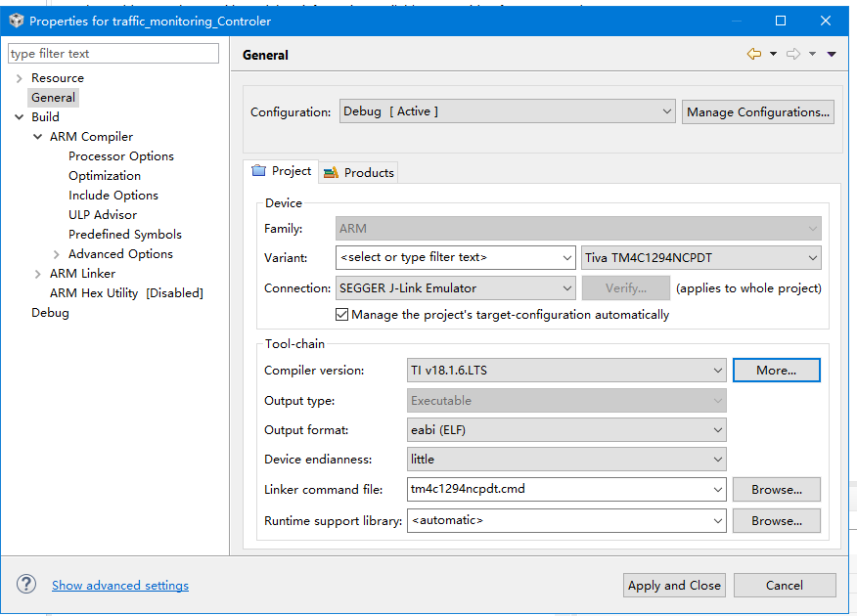Collapse the ARM Compiler tree node
The width and height of the screenshot is (857, 616).
point(37,137)
